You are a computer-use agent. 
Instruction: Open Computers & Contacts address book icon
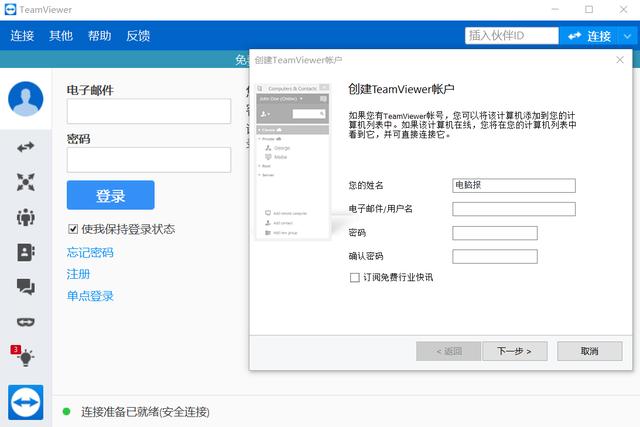click(26, 252)
